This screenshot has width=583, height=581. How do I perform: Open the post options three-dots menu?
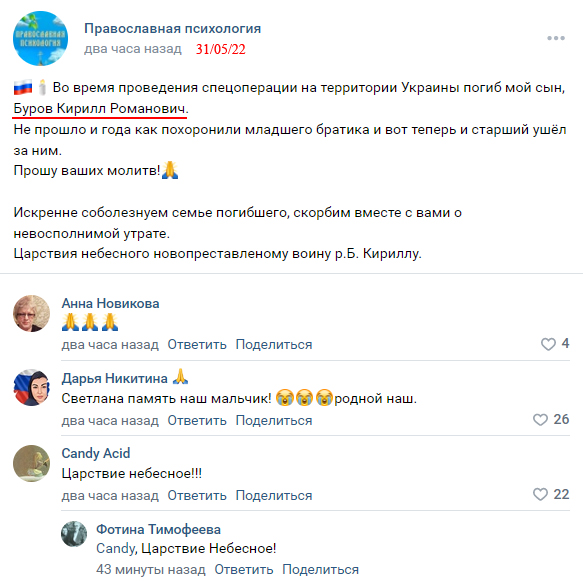[556, 38]
